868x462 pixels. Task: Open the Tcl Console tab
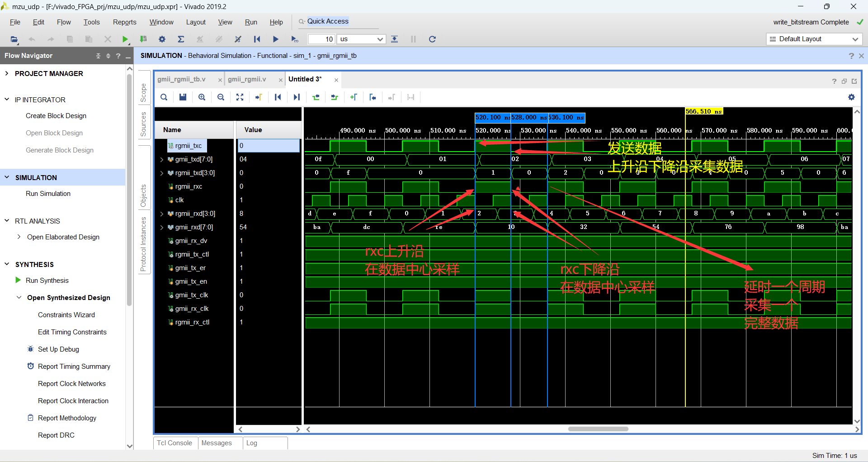(175, 443)
